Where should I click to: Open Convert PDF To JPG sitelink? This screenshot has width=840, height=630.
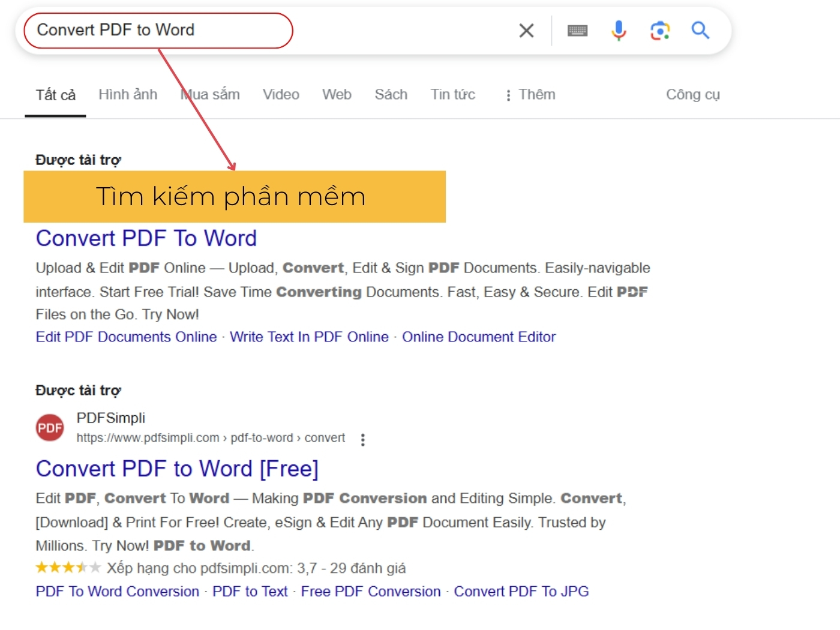coord(521,592)
